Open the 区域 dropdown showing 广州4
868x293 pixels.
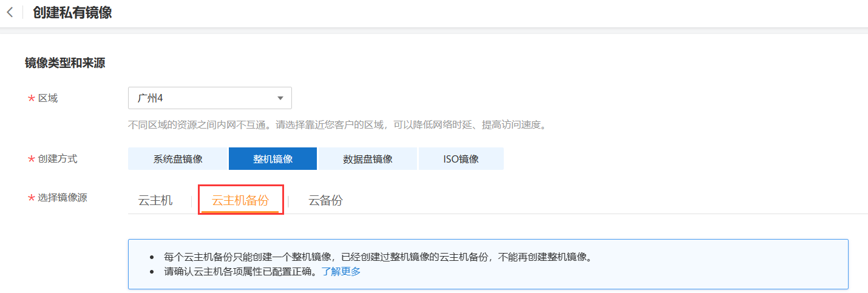coord(210,98)
